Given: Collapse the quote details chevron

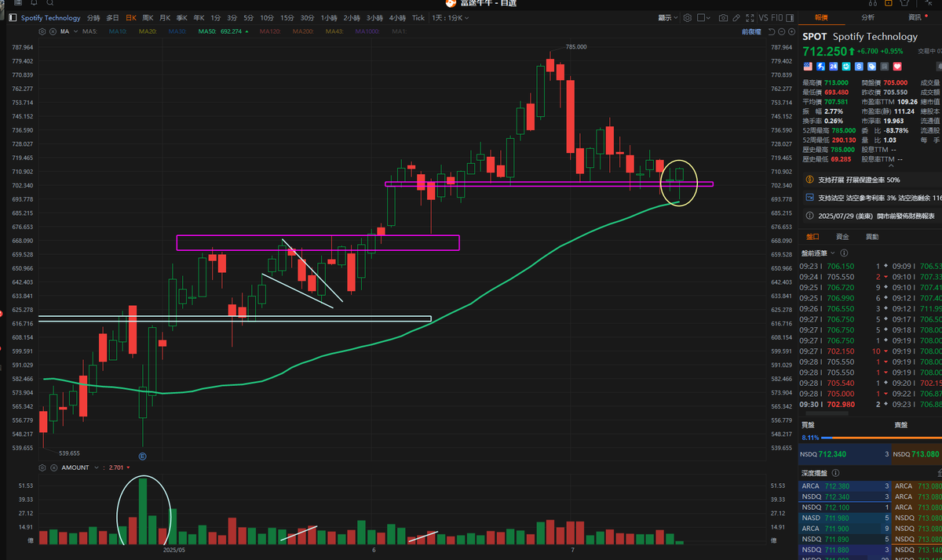Looking at the screenshot, I should (x=892, y=166).
